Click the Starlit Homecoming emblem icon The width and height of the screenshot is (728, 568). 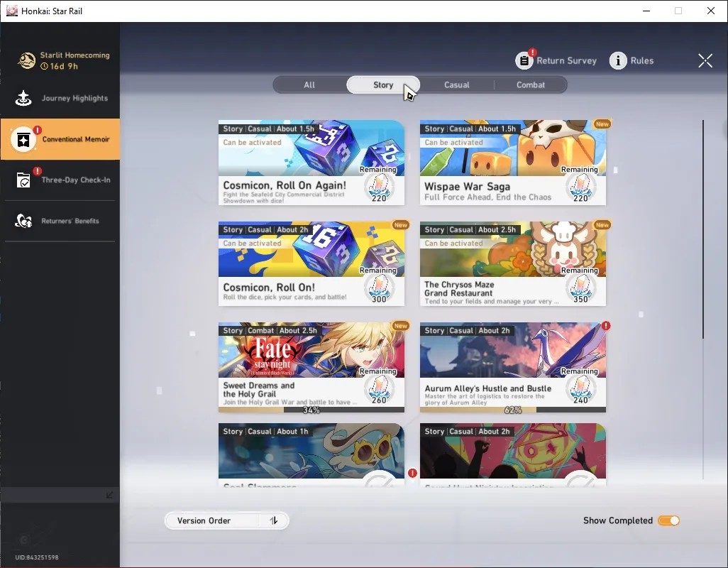tap(26, 60)
